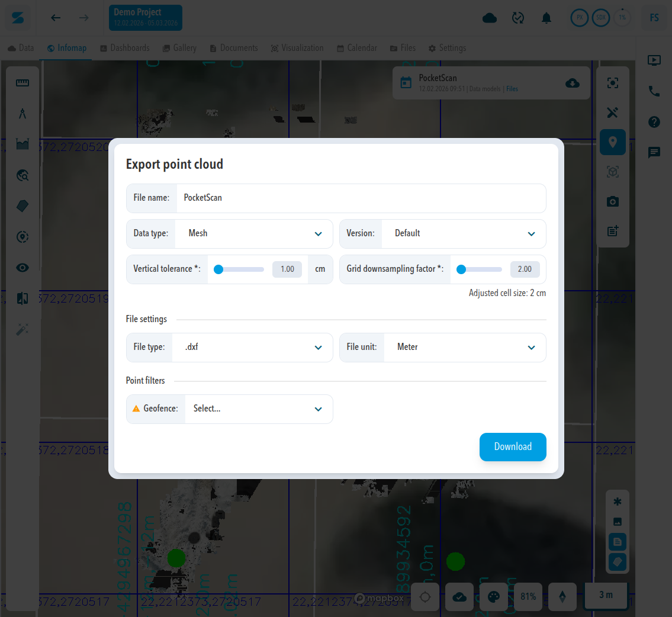This screenshot has height=617, width=672.
Task: Activate the location pin tool on right toolbar
Action: pyautogui.click(x=613, y=142)
